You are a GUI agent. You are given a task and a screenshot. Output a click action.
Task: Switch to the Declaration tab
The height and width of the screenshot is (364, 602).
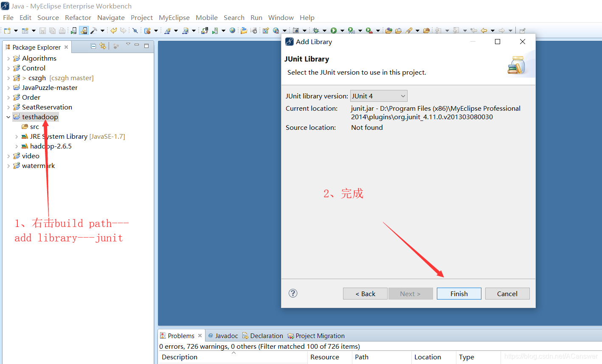coord(262,336)
